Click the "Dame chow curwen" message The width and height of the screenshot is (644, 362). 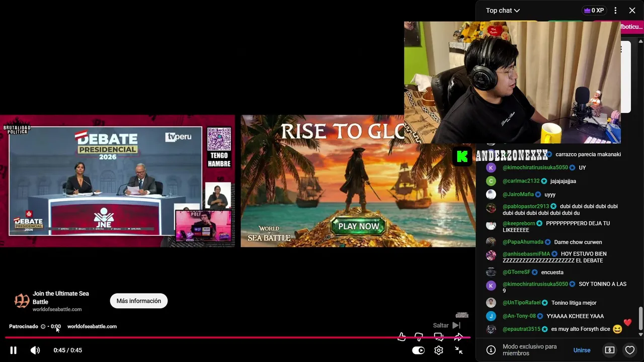pos(578,242)
